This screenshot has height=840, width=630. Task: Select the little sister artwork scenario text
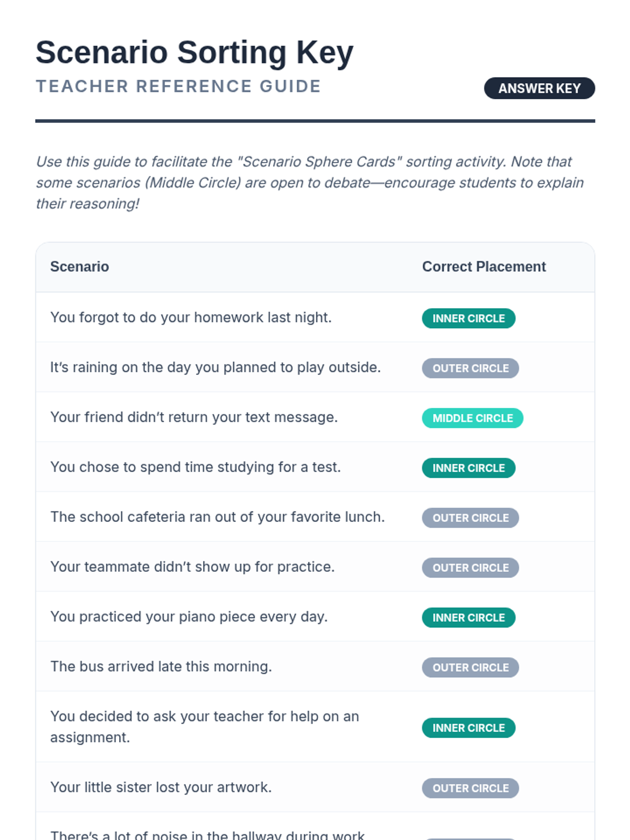pyautogui.click(x=161, y=787)
